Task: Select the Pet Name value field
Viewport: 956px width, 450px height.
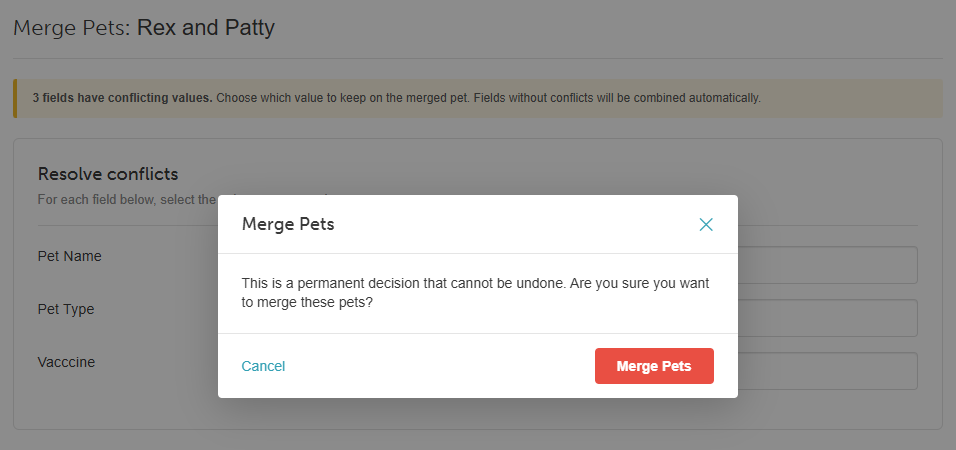Action: (x=827, y=265)
